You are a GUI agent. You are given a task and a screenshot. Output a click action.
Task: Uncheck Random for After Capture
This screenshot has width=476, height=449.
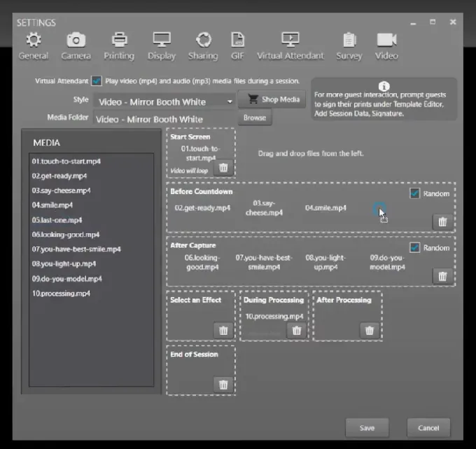tap(414, 247)
